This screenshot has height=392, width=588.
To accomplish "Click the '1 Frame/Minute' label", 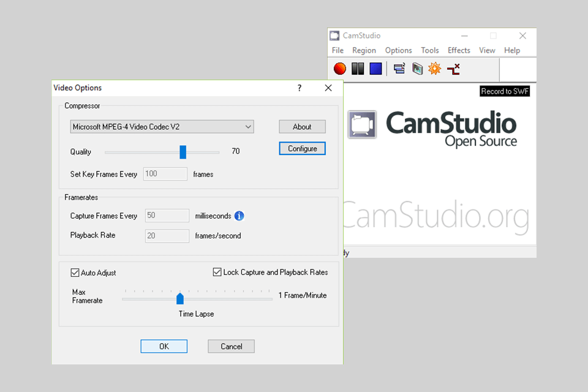I will 302,295.
